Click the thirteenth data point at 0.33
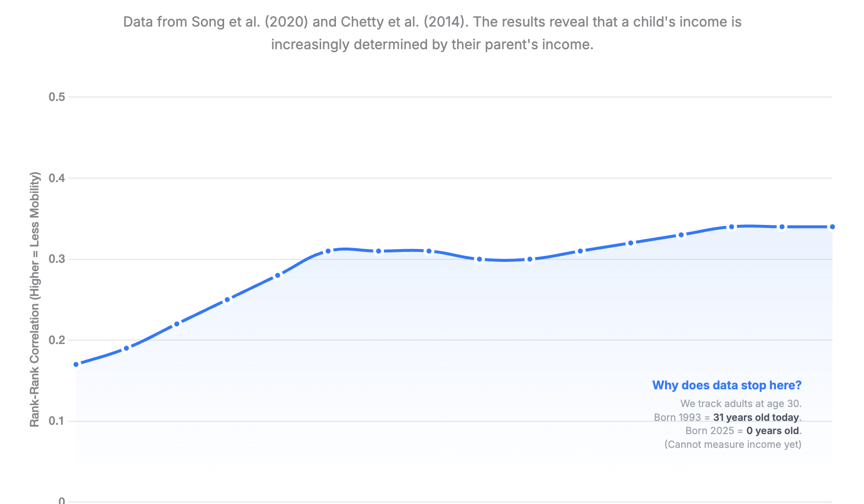This screenshot has height=504, width=864. [x=681, y=235]
